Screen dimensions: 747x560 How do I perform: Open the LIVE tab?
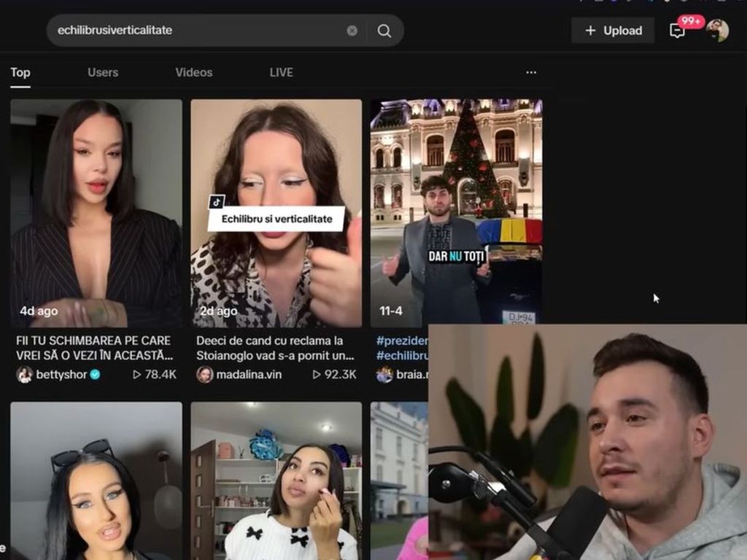pos(281,72)
